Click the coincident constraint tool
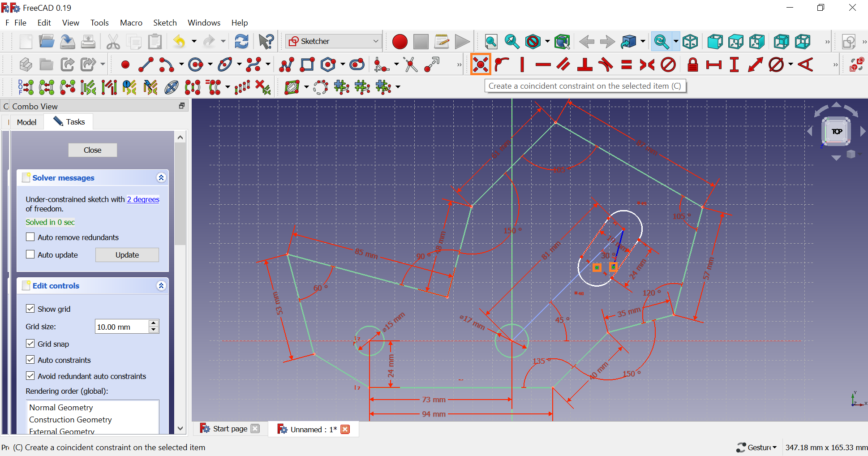The height and width of the screenshot is (456, 868). click(480, 65)
